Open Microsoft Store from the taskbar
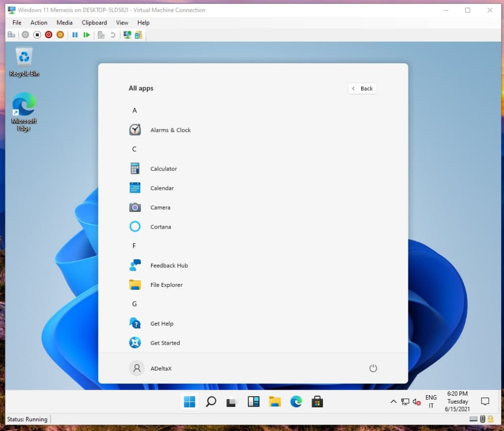This screenshot has width=504, height=431. [x=317, y=402]
